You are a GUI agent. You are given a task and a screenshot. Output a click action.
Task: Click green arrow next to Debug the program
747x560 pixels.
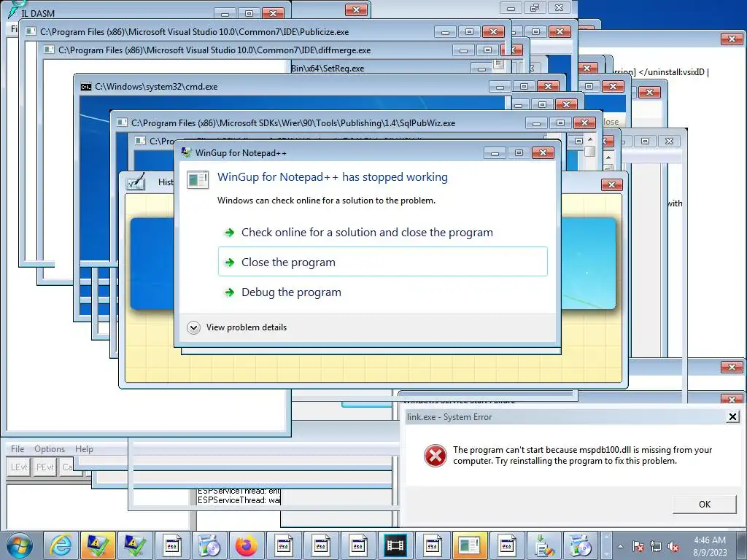(x=230, y=292)
